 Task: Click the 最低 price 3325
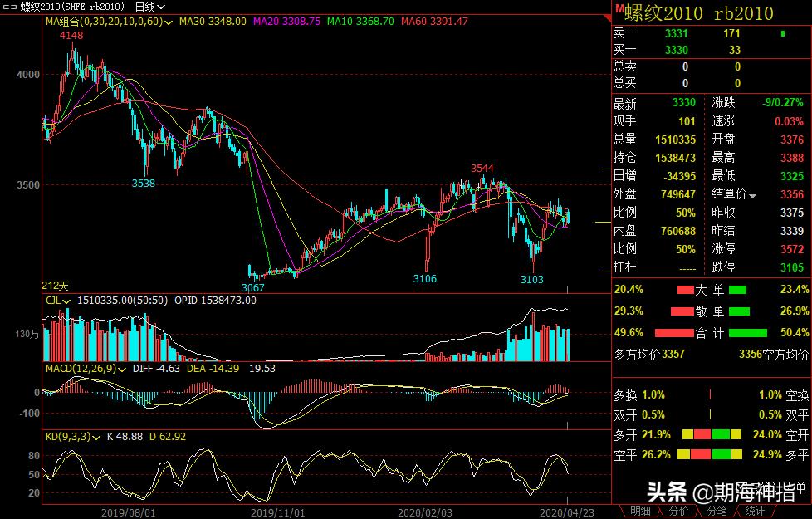[792, 176]
